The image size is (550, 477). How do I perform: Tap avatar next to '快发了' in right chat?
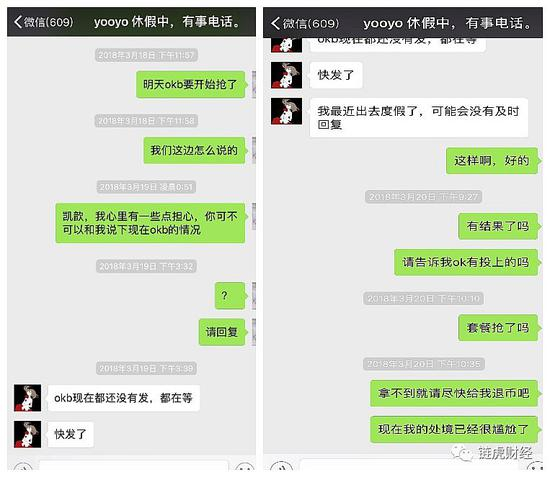click(286, 75)
